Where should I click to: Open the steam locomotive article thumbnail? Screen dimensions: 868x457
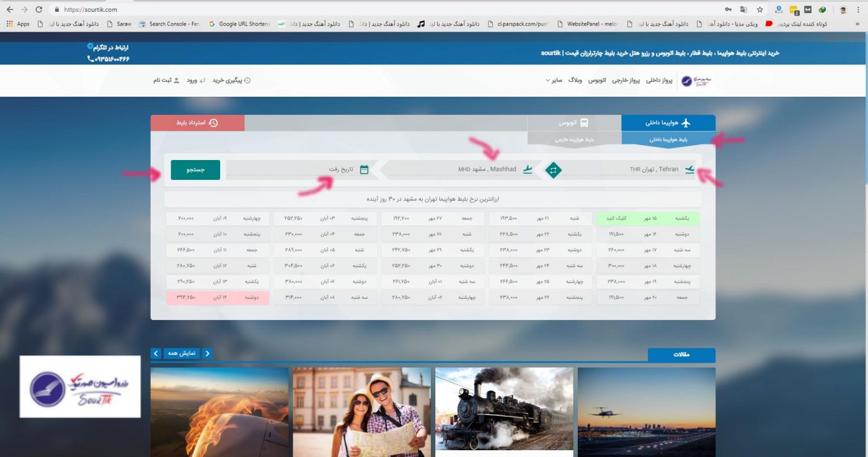(504, 409)
